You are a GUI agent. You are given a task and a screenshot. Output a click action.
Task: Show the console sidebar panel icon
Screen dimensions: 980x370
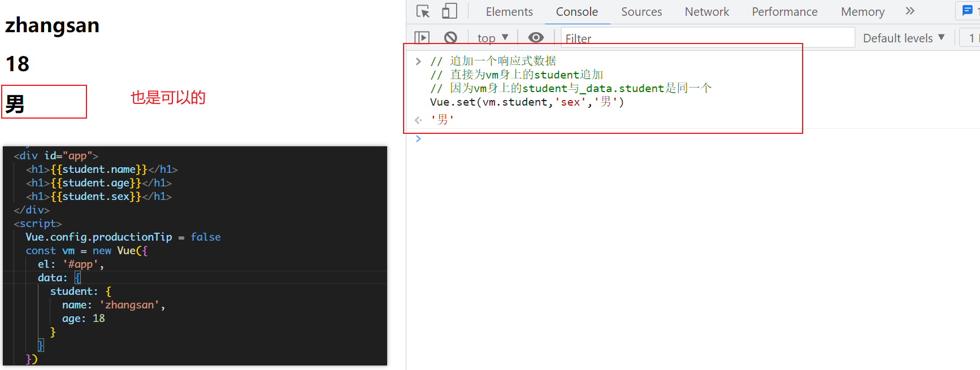tap(422, 38)
